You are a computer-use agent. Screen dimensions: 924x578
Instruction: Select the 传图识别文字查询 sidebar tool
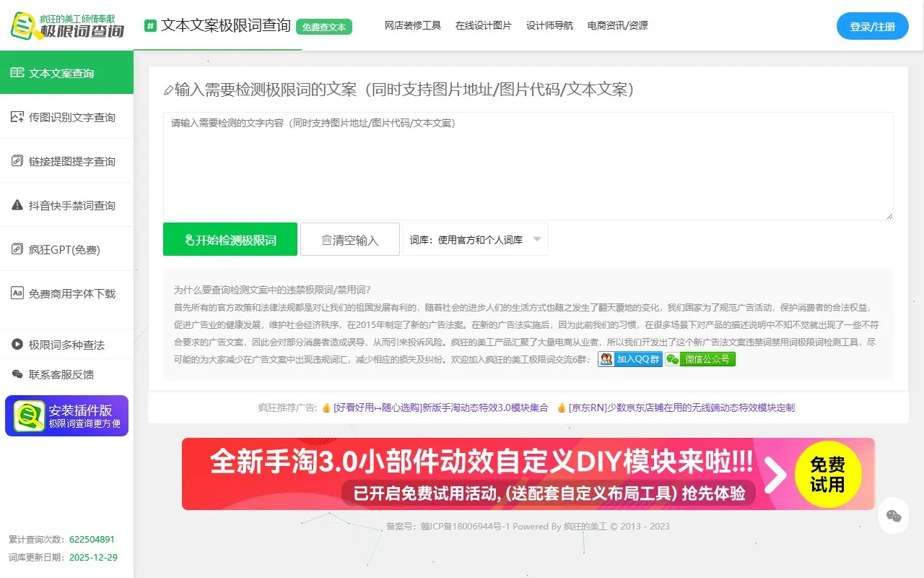[x=66, y=116]
